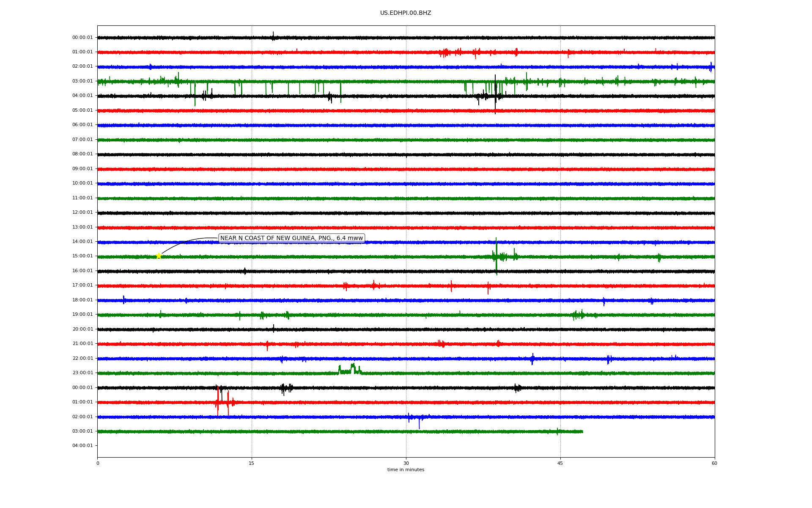Click the red spike pair on the lower 01:00:01 trace
The image size is (812, 508).
point(223,401)
